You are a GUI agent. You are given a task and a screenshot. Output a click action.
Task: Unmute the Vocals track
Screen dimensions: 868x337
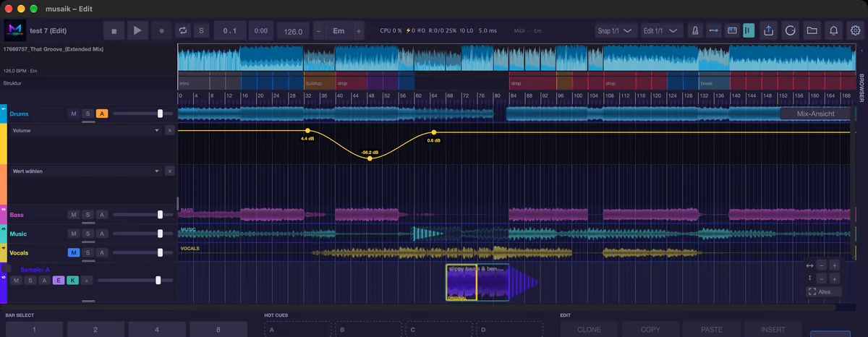(73, 252)
